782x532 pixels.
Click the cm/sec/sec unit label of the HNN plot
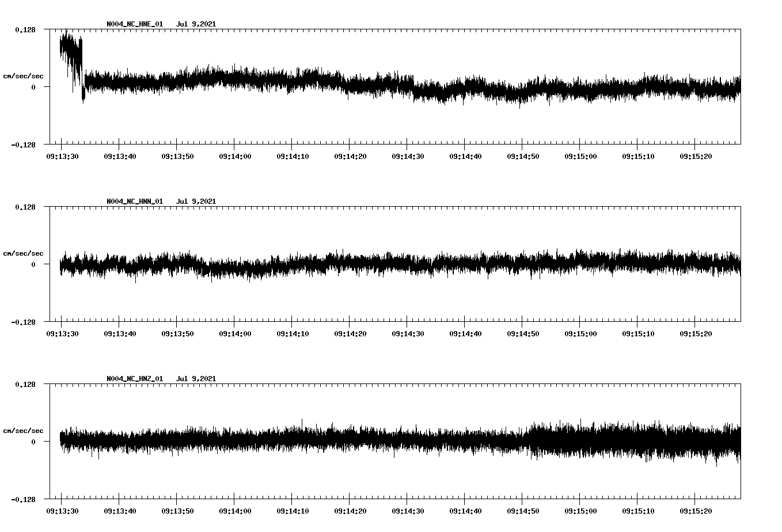click(23, 253)
